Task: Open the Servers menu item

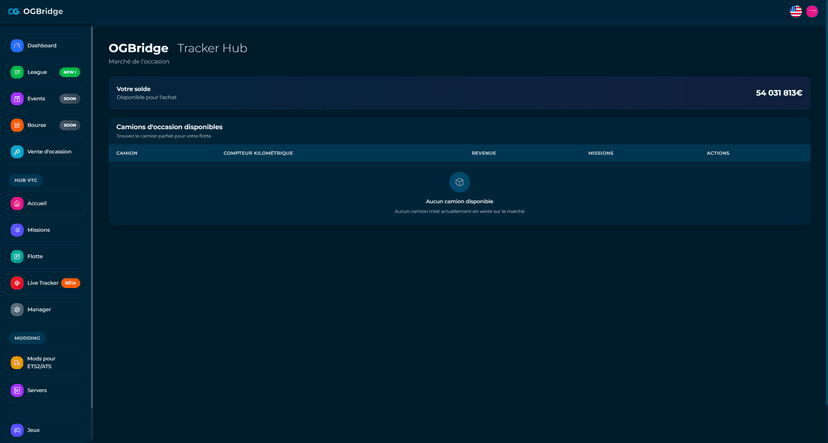Action: click(x=36, y=390)
